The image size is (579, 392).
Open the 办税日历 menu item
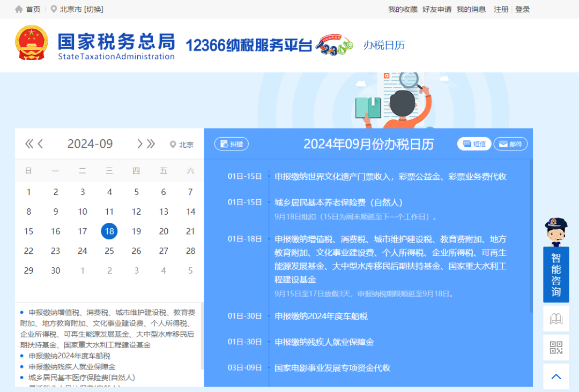pyautogui.click(x=384, y=46)
